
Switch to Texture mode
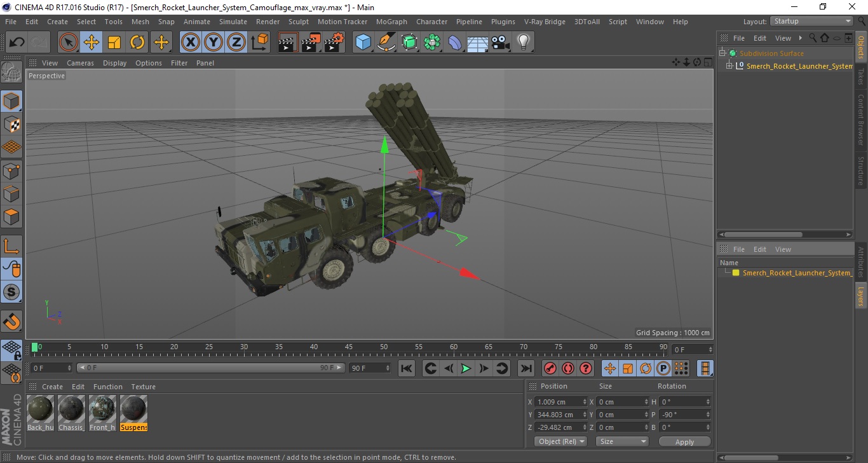(11, 124)
